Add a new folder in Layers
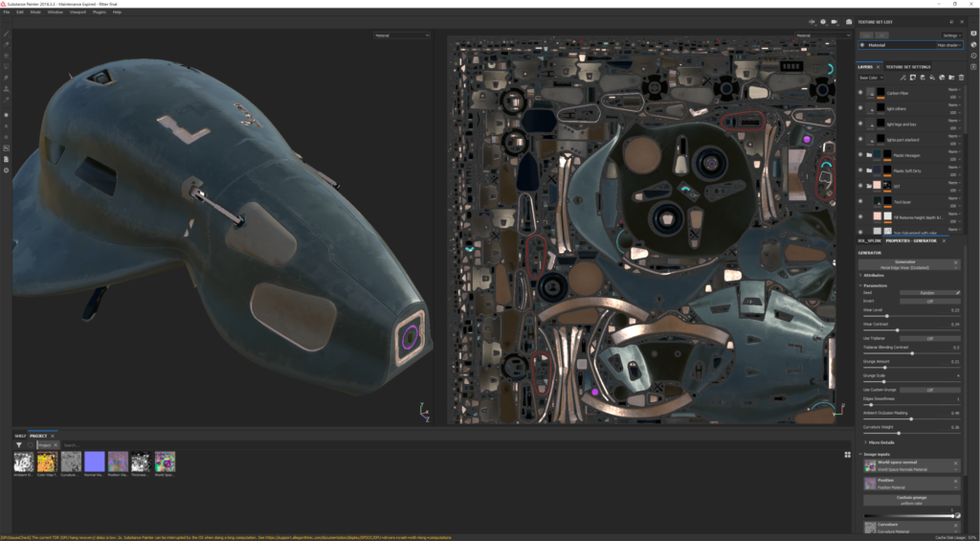Viewport: 980px width, 541px height. point(950,78)
